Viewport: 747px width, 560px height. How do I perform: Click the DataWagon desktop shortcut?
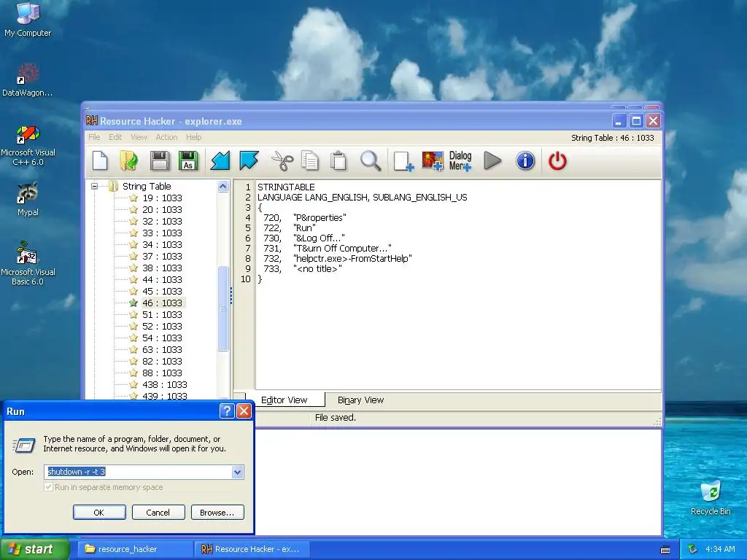pyautogui.click(x=28, y=80)
